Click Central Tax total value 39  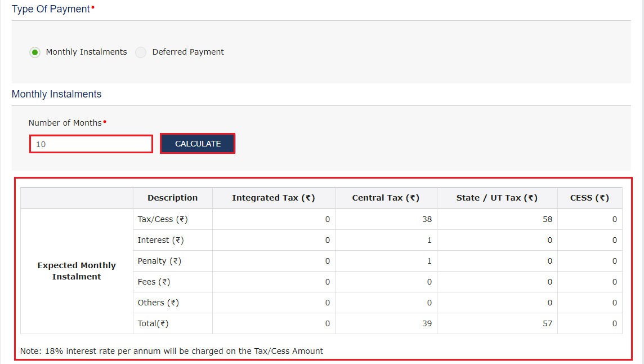[x=427, y=323]
